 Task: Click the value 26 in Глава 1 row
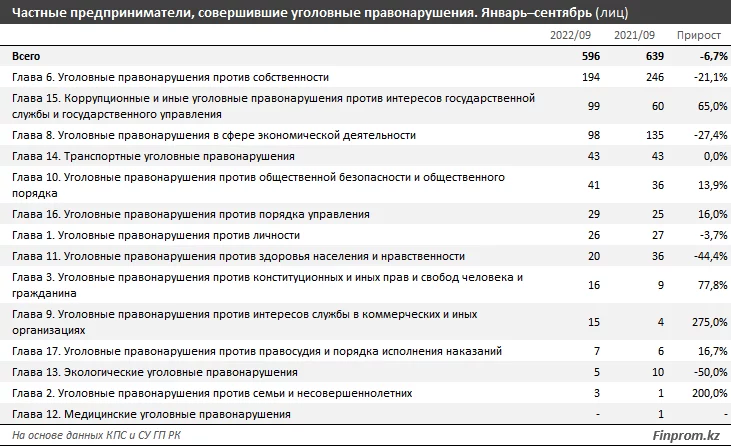point(593,235)
